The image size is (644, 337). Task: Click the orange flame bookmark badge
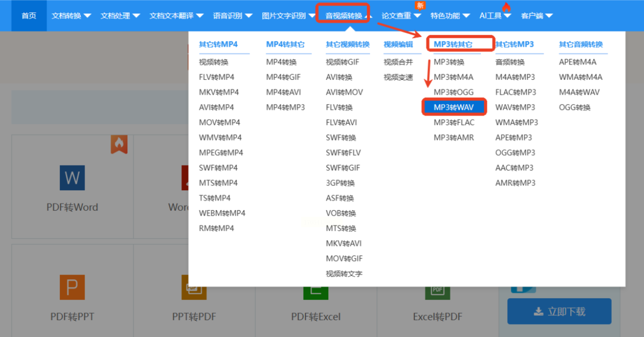click(x=119, y=144)
